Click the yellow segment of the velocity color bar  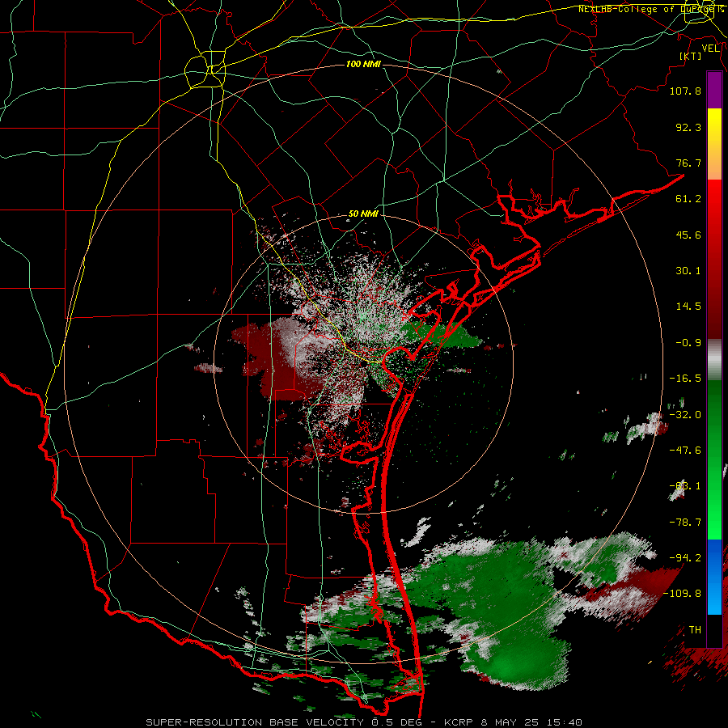pos(714,144)
